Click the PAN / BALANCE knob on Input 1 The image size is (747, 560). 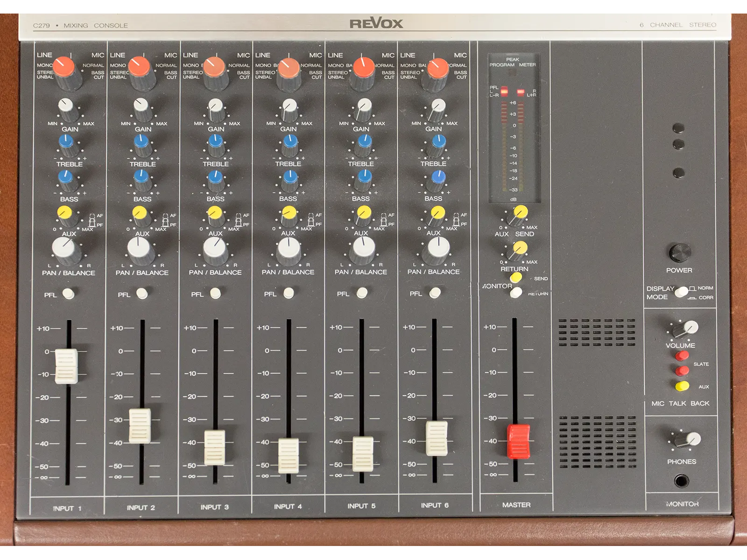(66, 251)
